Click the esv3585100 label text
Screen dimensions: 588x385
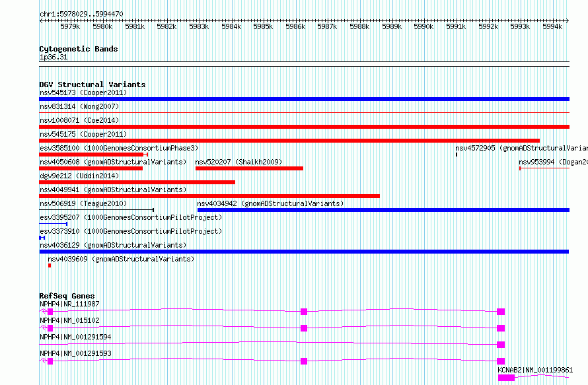click(x=119, y=148)
